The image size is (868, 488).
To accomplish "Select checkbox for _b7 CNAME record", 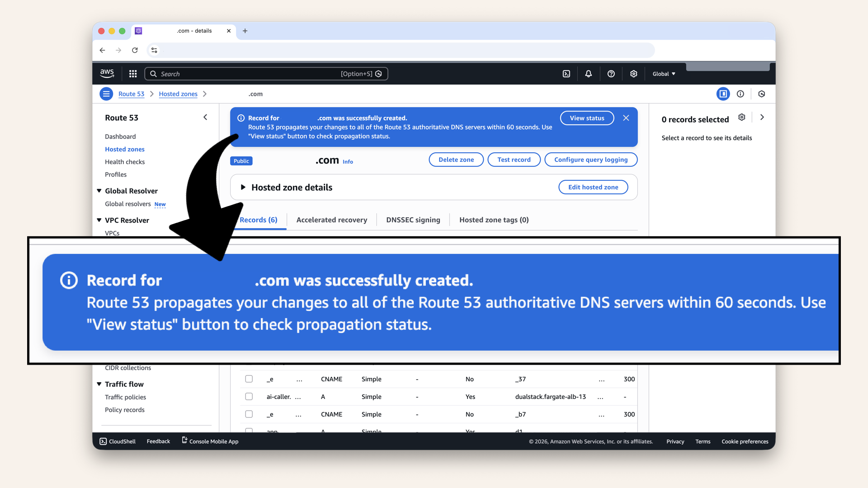I will (249, 414).
